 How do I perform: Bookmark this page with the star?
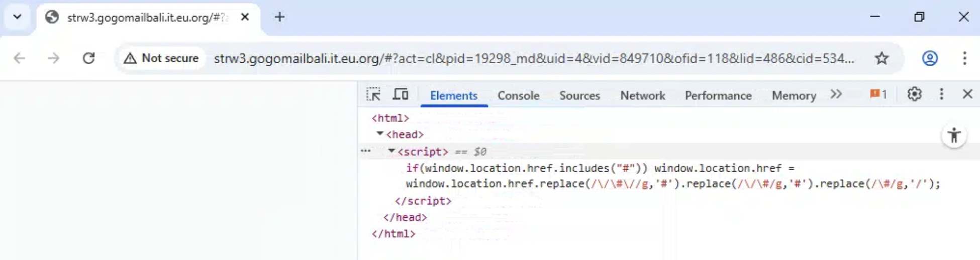point(881,58)
